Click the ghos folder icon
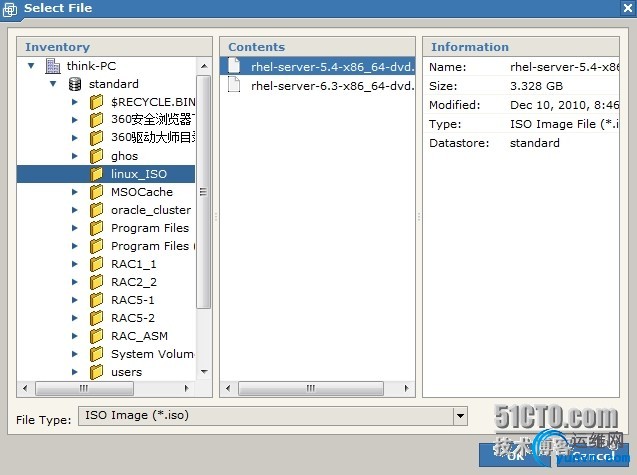The image size is (637, 475). pyautogui.click(x=96, y=156)
